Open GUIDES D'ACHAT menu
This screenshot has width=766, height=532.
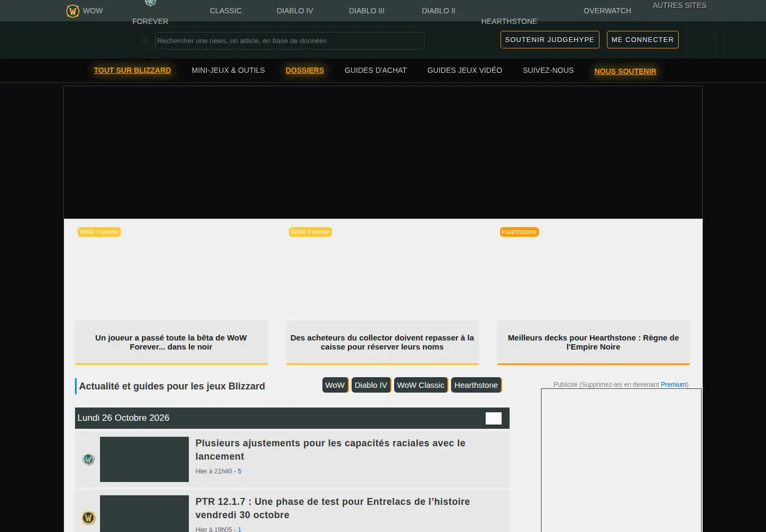pyautogui.click(x=376, y=70)
